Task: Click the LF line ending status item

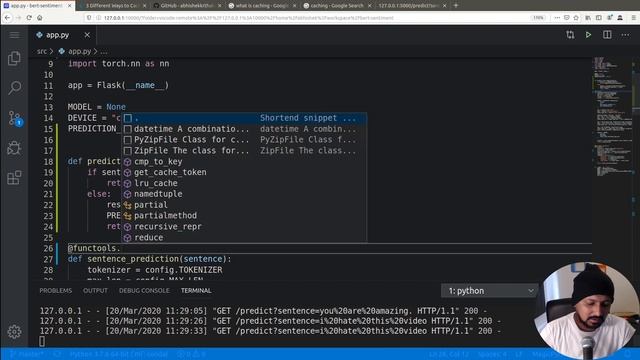Action: pyautogui.click(x=519, y=354)
